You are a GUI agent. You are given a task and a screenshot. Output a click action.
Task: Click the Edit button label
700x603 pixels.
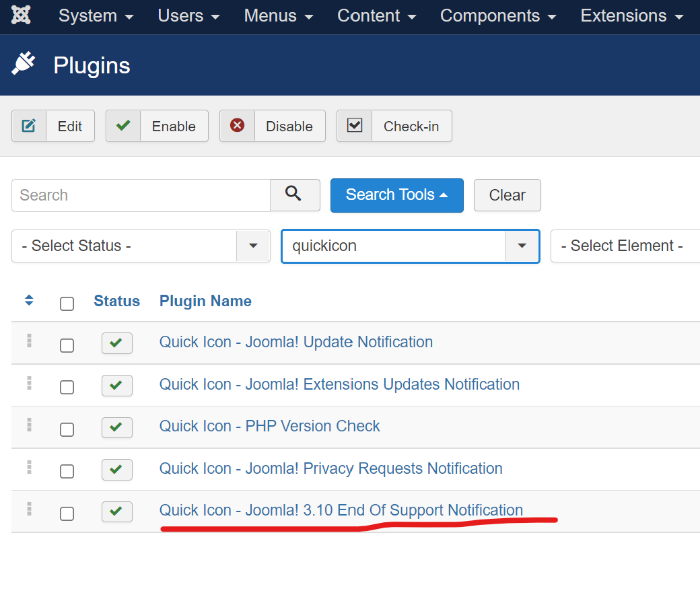tap(69, 127)
